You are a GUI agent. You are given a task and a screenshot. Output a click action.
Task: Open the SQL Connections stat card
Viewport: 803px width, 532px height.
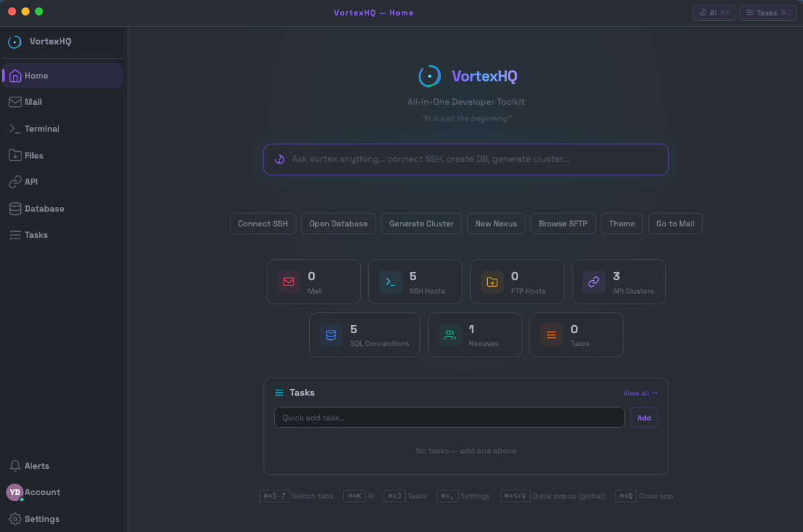(364, 335)
